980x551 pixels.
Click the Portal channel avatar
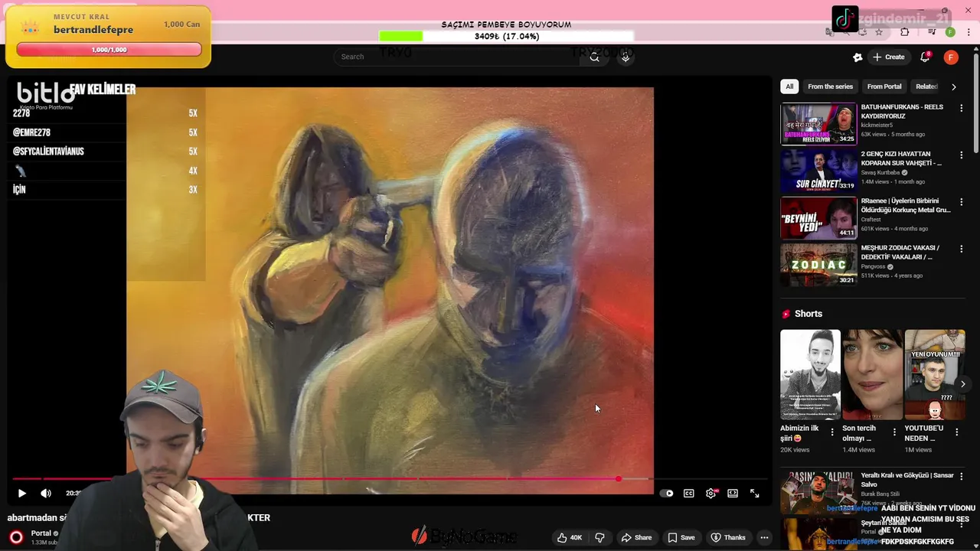tap(16, 537)
